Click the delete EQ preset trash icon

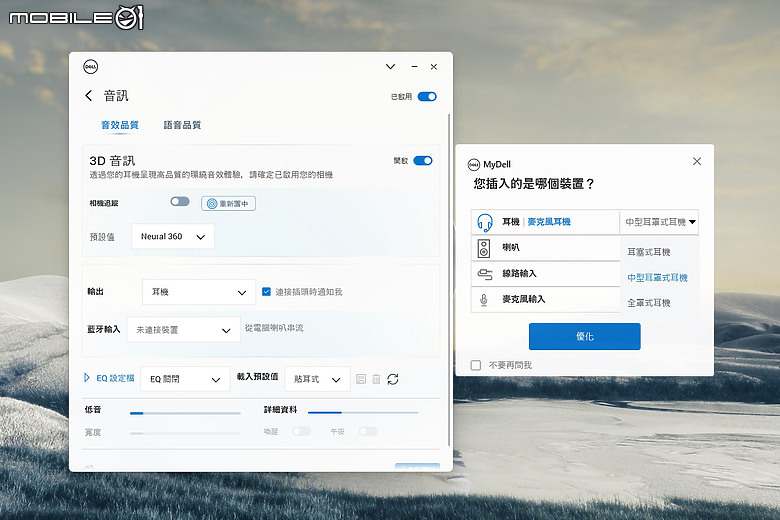(x=377, y=379)
